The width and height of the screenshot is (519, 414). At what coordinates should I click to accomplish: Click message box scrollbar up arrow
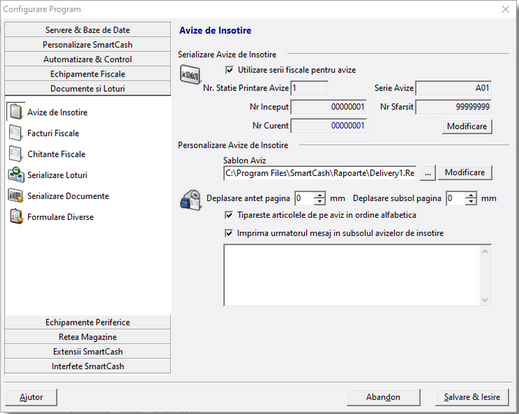485,251
